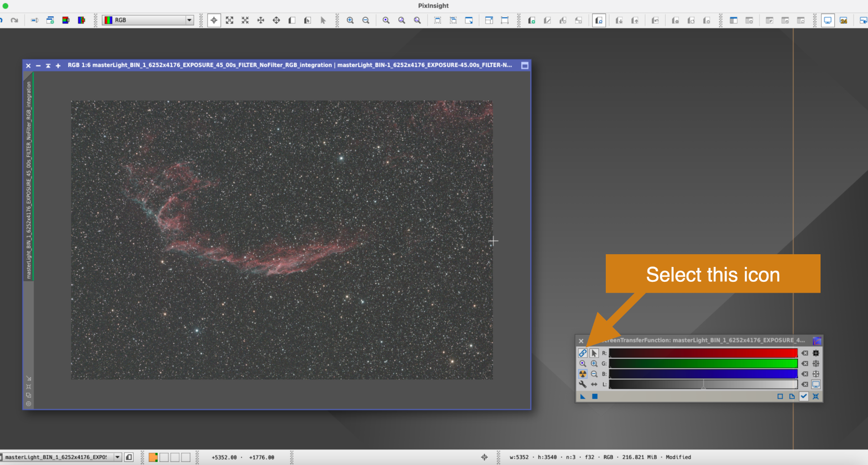The width and height of the screenshot is (868, 465).
Task: Click the masterLight RGB_integration vertical view tab
Action: coord(28,180)
